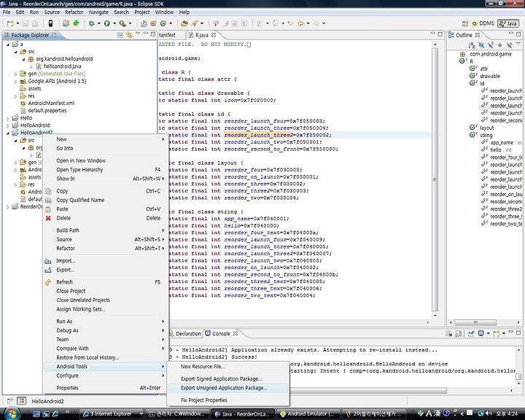This screenshot has height=420, width=525.
Task: Click the Clear Console icon
Action: [449, 333]
